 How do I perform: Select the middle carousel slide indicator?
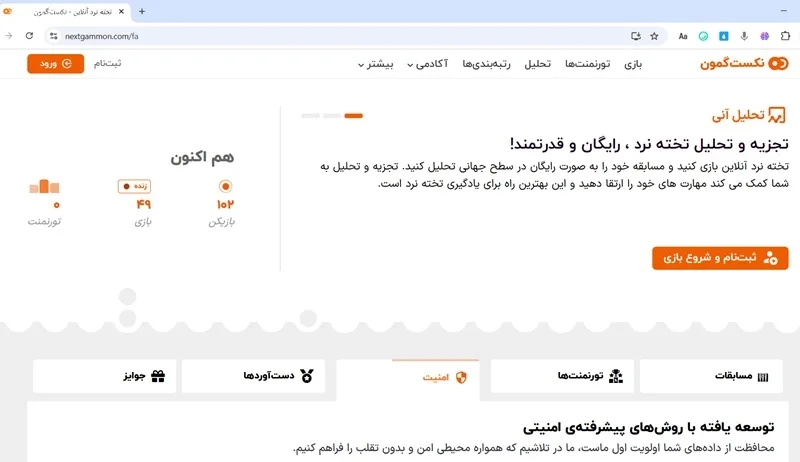tap(332, 116)
